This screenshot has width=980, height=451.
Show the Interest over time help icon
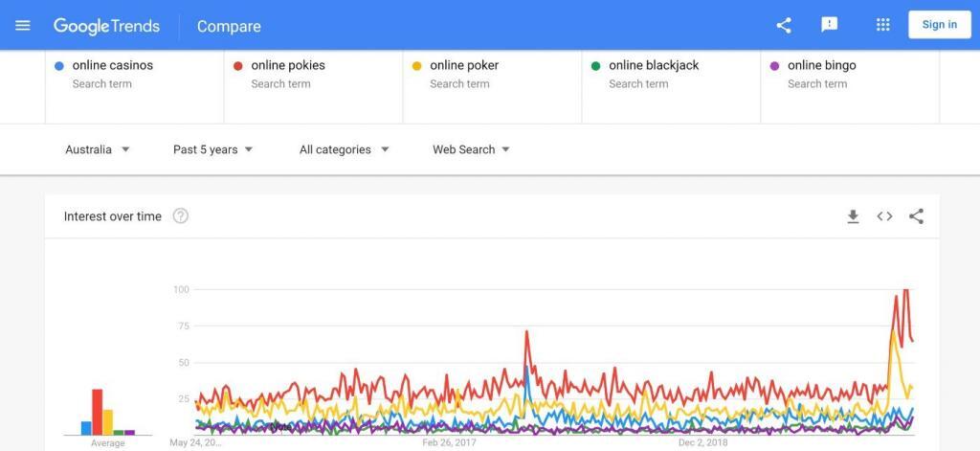tap(181, 216)
